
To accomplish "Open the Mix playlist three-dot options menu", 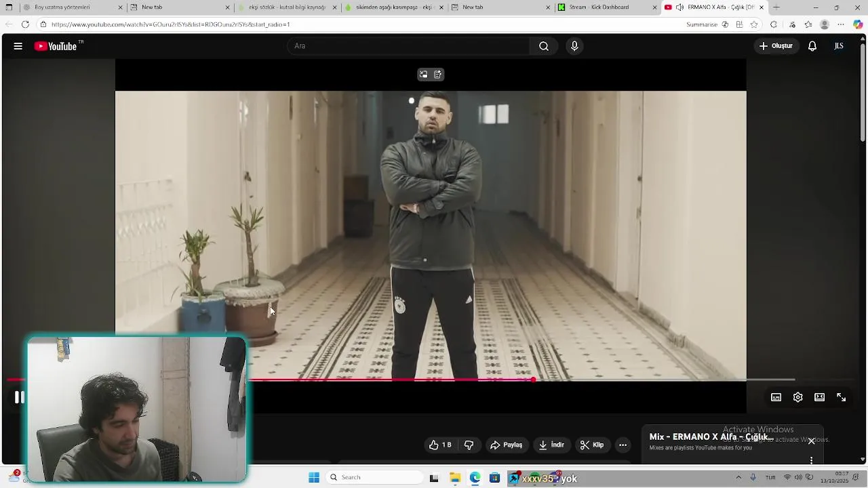I will (811, 460).
